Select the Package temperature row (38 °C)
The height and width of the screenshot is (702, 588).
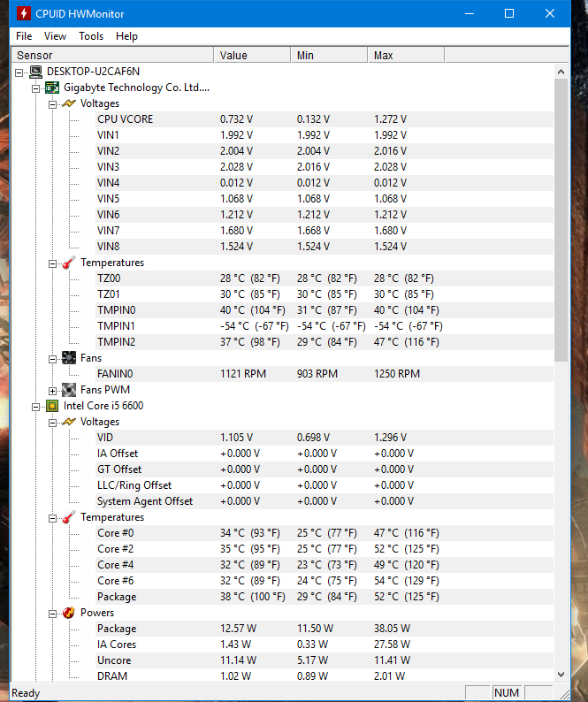[x=325, y=597]
